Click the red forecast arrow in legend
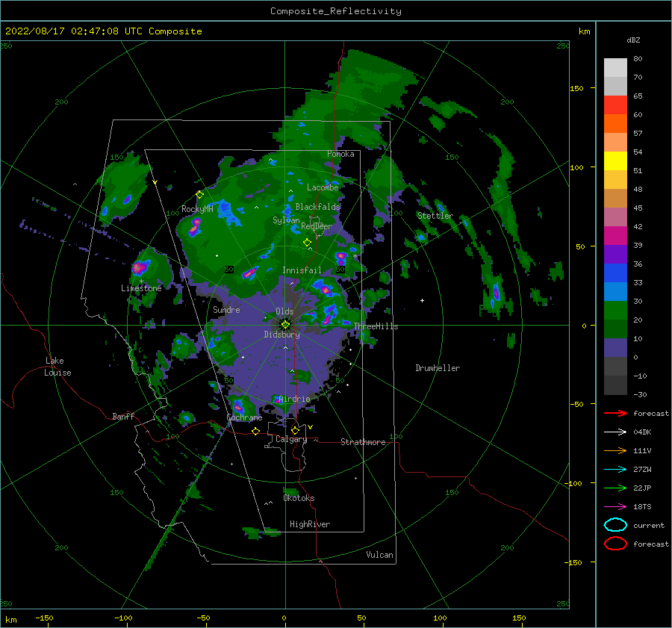672x628 pixels. [x=615, y=413]
